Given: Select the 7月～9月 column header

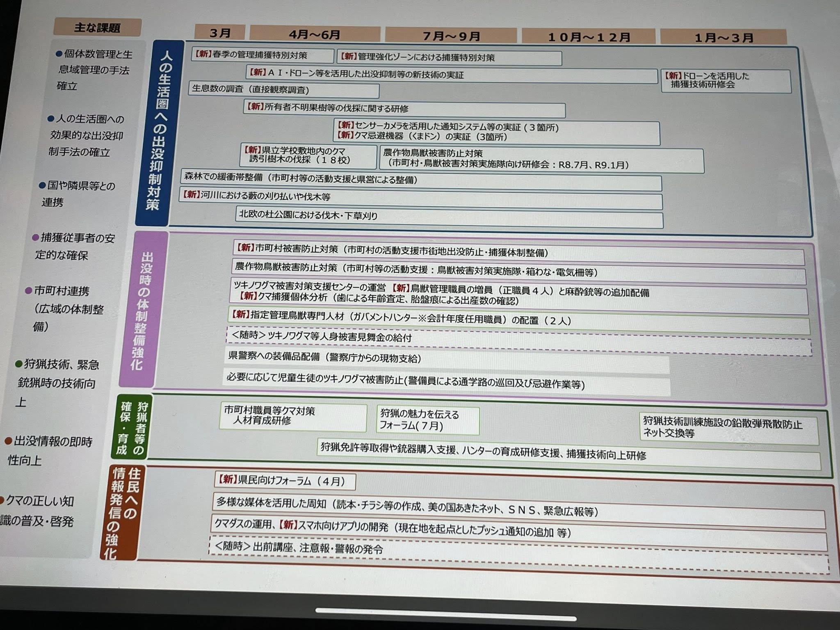Looking at the screenshot, I should pos(451,36).
